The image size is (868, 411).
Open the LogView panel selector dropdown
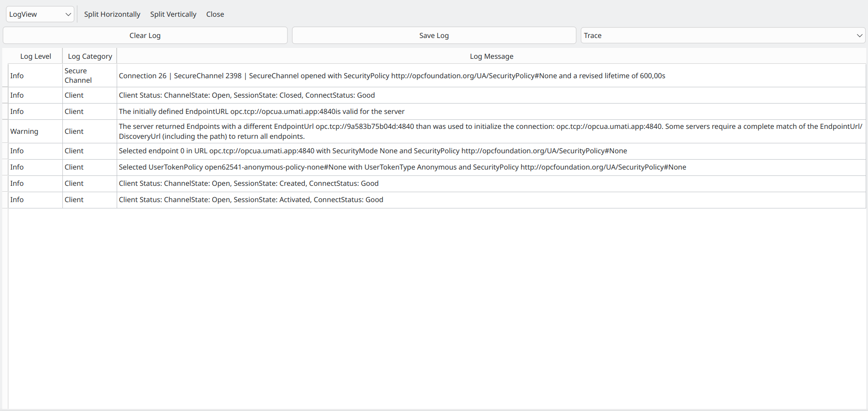point(40,14)
